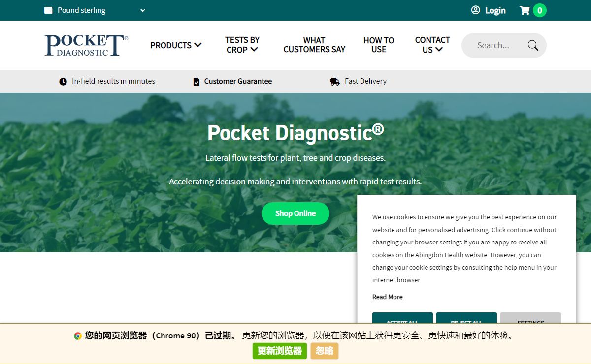Open the Pound sterling currency dropdown
Viewport: 591px width, 364px height.
coord(95,10)
